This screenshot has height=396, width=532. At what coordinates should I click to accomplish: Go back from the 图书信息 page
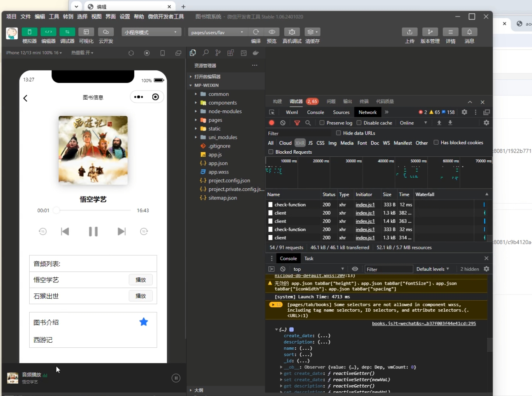[25, 98]
